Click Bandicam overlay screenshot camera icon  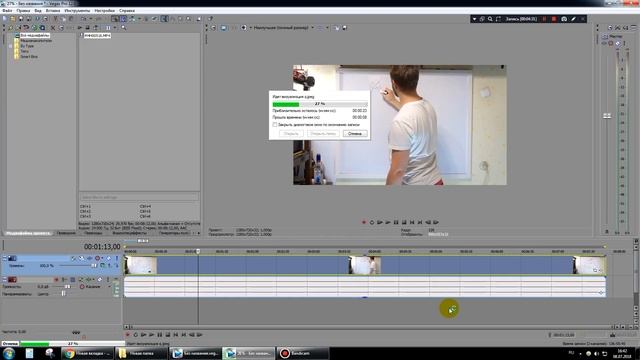pos(564,19)
